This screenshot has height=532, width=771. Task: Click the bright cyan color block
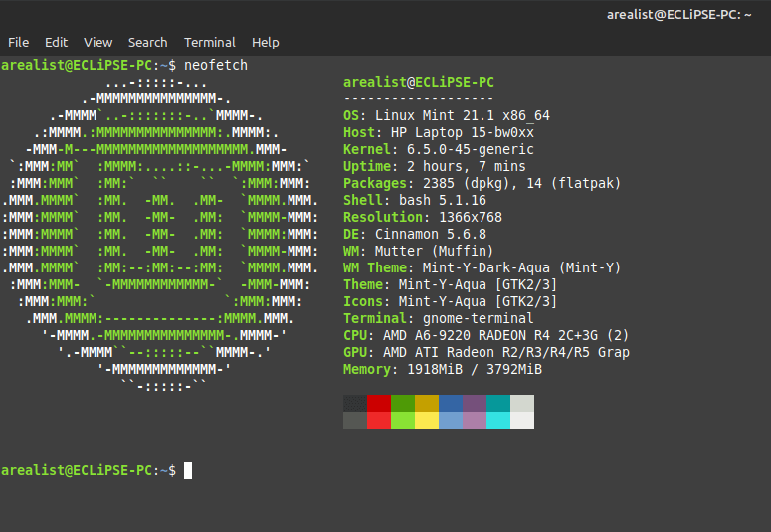click(498, 420)
